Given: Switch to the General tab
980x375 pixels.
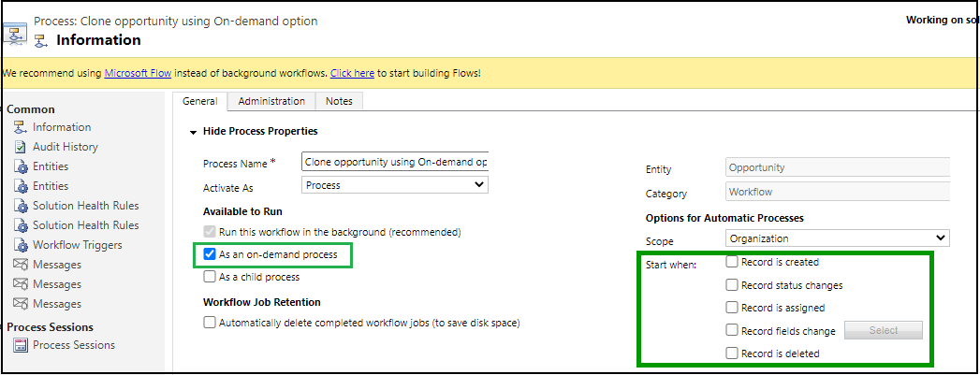Looking at the screenshot, I should click(x=200, y=101).
